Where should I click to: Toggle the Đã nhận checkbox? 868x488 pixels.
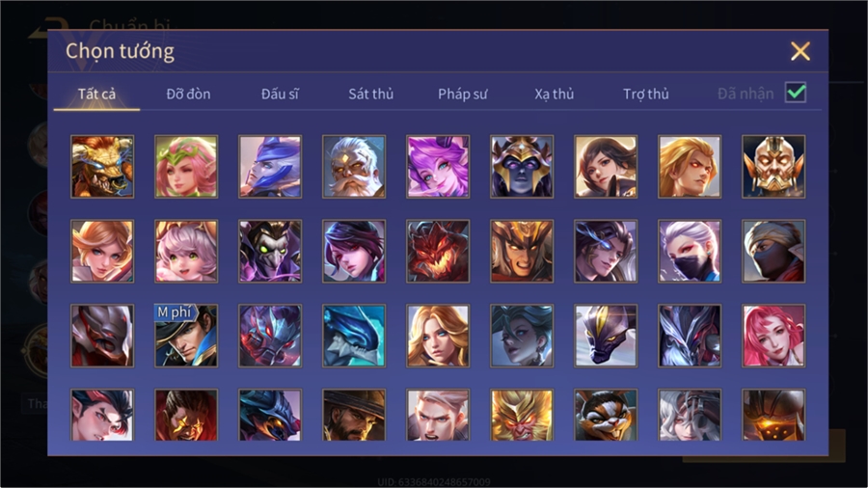pyautogui.click(x=796, y=93)
